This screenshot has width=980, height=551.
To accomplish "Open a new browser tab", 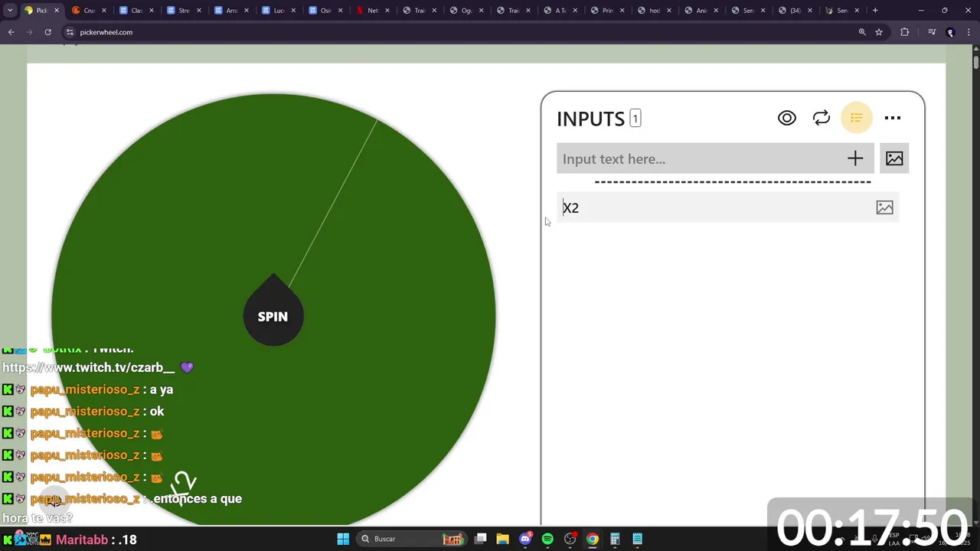I will pos(875,11).
